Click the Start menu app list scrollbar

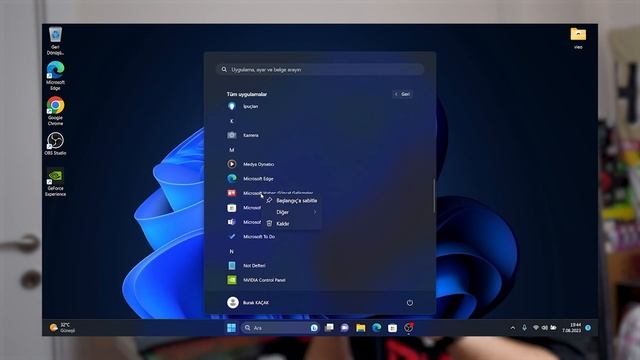(433, 196)
